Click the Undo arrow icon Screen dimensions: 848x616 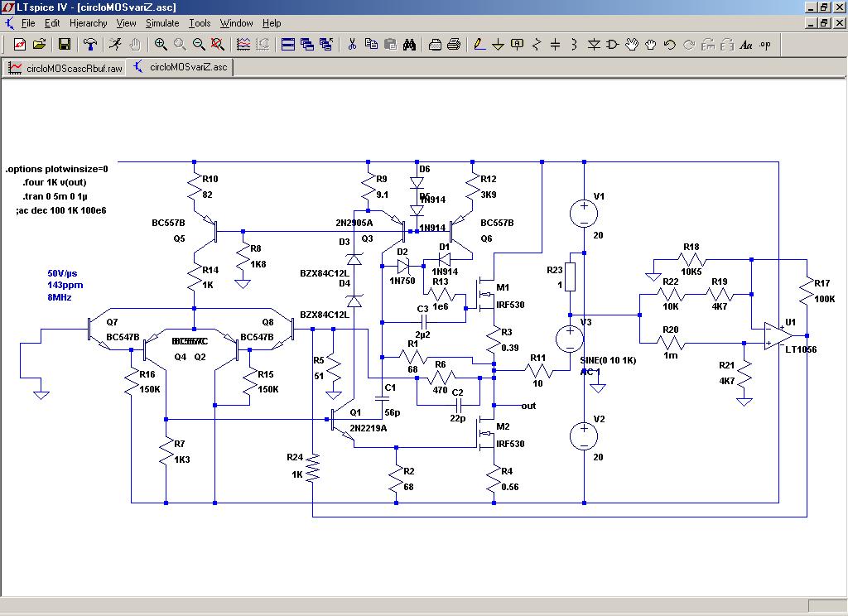click(x=669, y=45)
